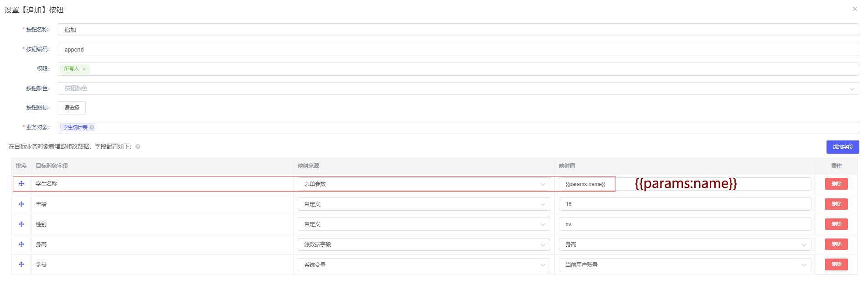
Task: Open the 按钮颜色 dropdown
Action: click(458, 88)
